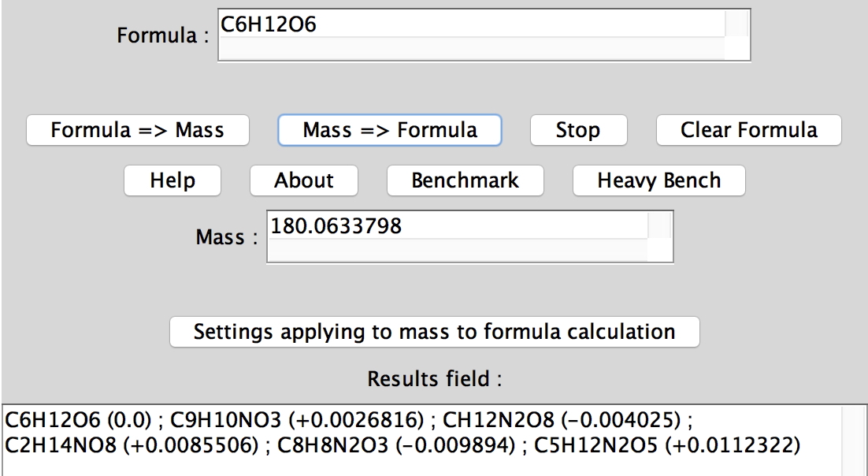Run the Benchmark test
Image resolution: width=868 pixels, height=476 pixels.
click(x=465, y=180)
